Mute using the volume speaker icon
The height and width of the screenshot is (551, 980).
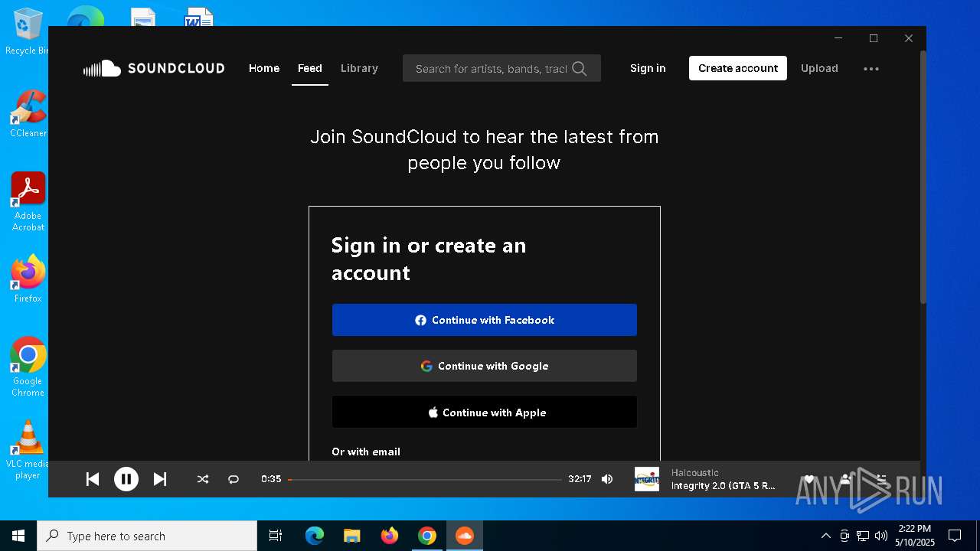tap(607, 479)
